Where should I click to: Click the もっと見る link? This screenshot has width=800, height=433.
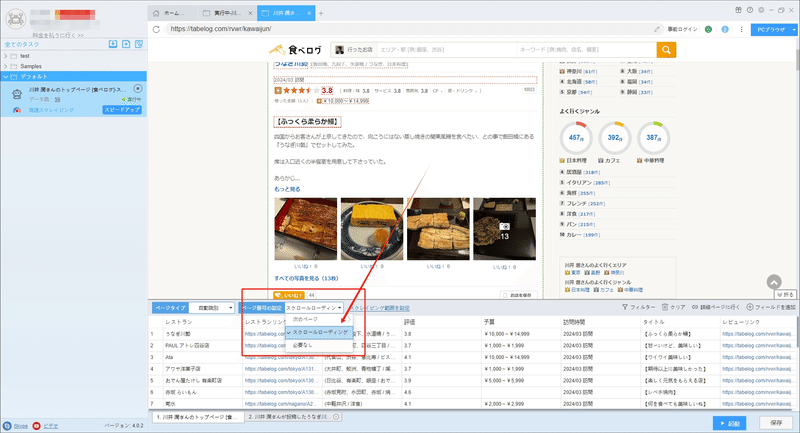click(287, 189)
